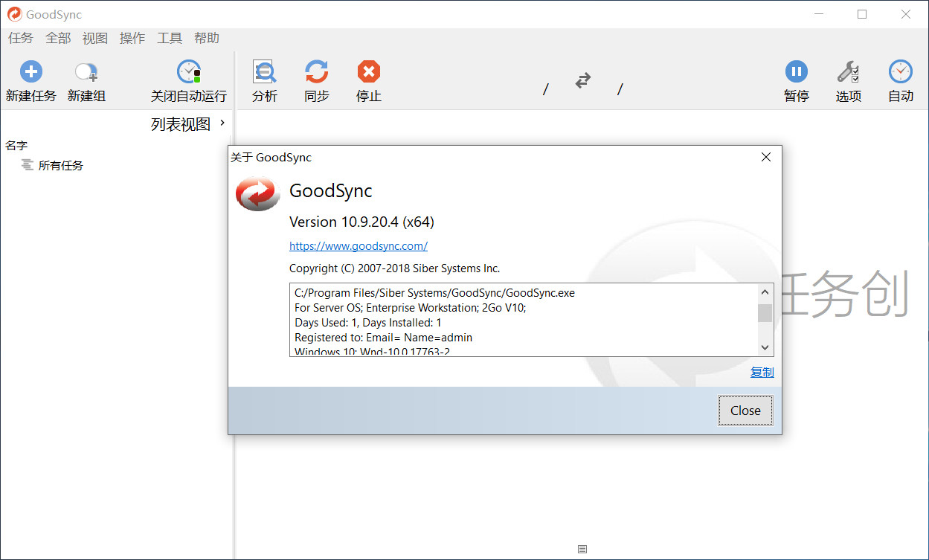Click the Version 10.9.20.4 (x64) text
The width and height of the screenshot is (929, 560).
pyautogui.click(x=361, y=222)
